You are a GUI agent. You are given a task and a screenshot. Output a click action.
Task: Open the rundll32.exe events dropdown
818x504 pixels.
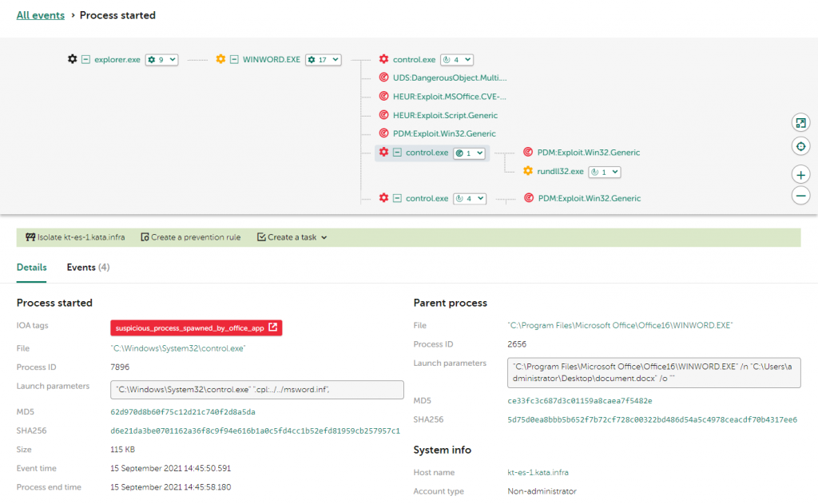point(605,172)
